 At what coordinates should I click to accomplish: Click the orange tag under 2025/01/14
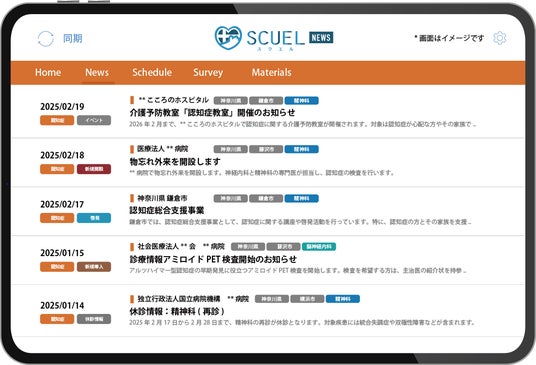[57, 319]
